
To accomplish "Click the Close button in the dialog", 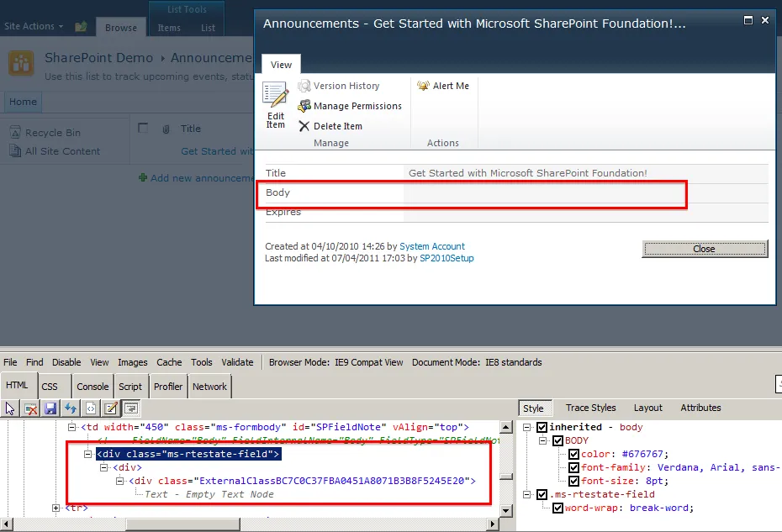I will 704,249.
